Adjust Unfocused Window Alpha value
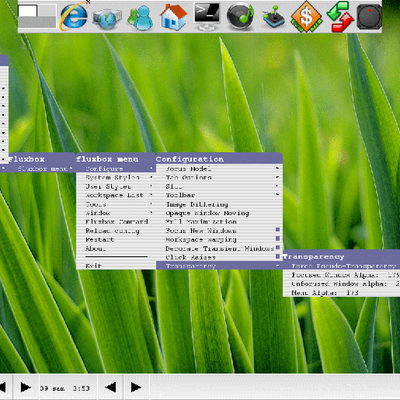The image size is (400, 400). pos(341,284)
